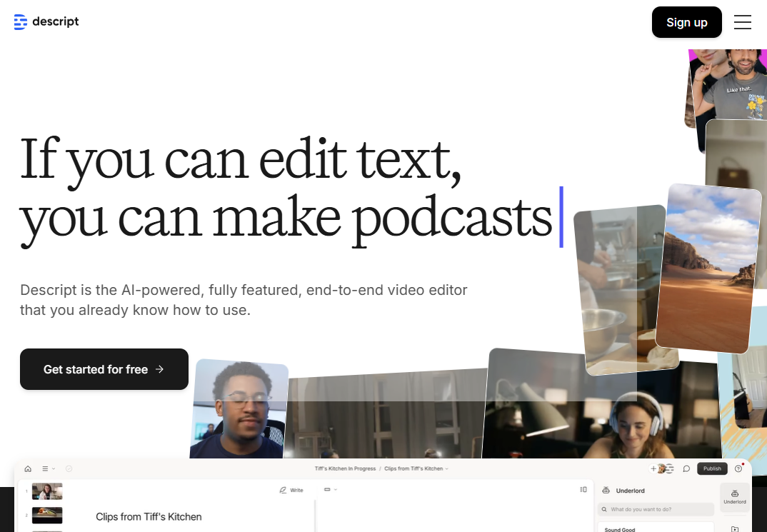Viewport: 767px width, 532px height.
Task: Click the Descript logo
Action: (x=46, y=22)
